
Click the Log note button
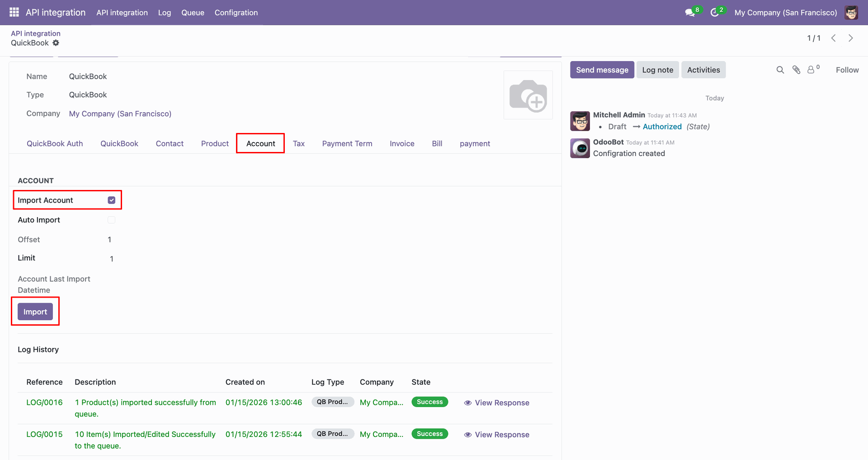658,70
